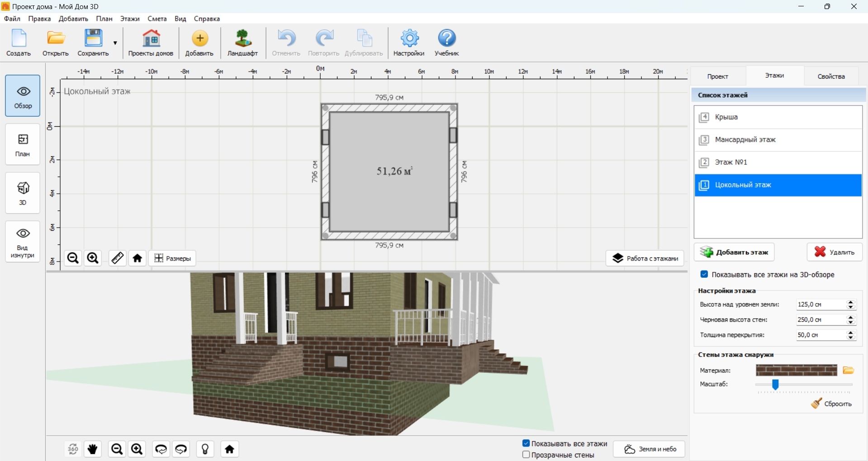Switch to 3D view mode

point(23,193)
